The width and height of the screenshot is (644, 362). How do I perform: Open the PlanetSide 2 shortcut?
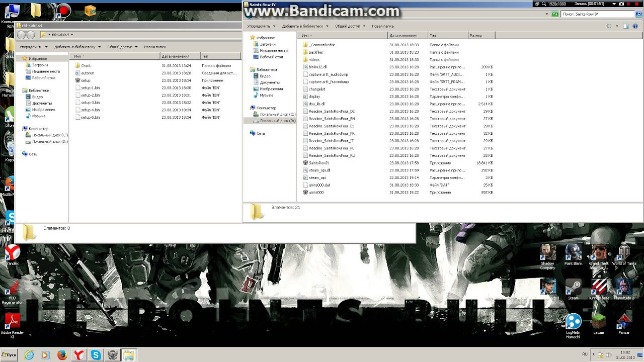point(624,290)
